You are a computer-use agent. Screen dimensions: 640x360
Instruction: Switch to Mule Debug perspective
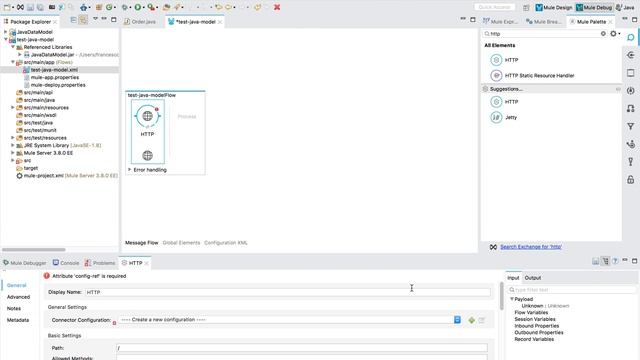coord(594,7)
